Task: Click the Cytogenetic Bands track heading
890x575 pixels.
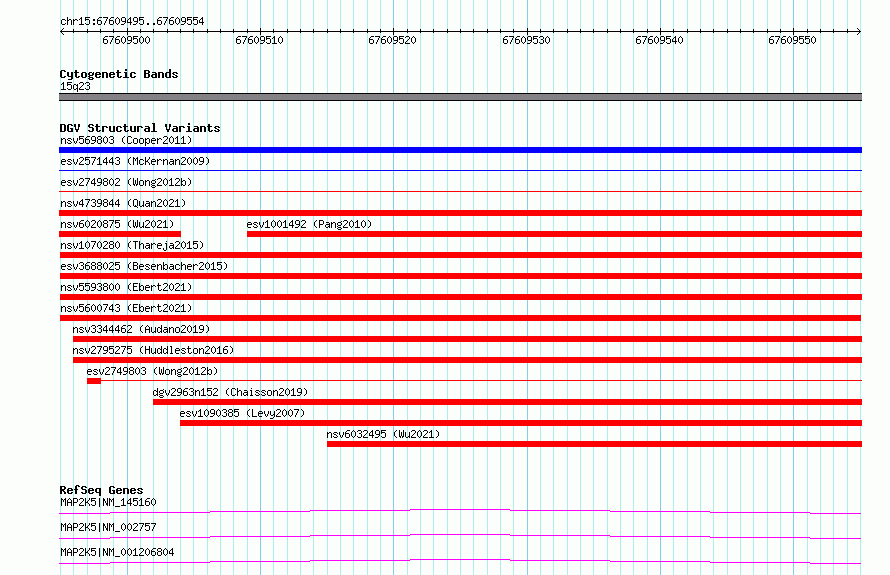Action: [x=119, y=74]
